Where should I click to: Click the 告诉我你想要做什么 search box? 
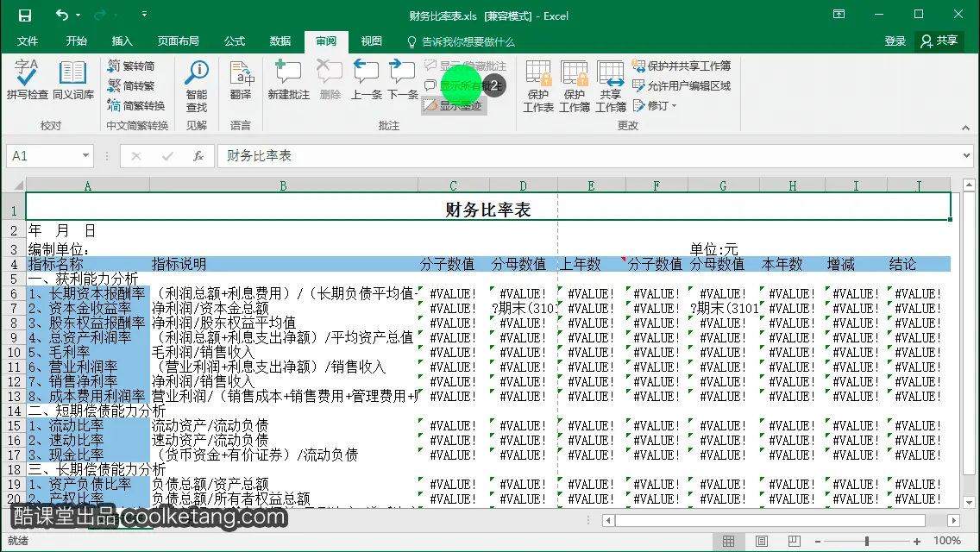click(x=462, y=42)
